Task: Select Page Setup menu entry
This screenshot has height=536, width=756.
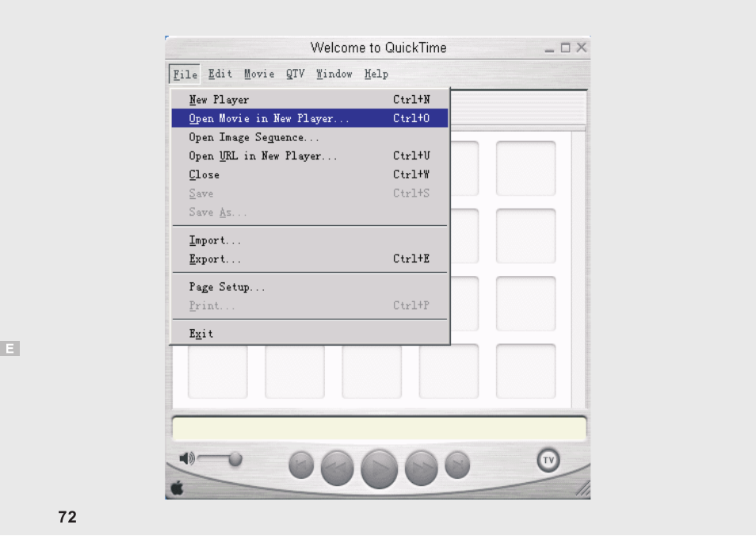Action: point(310,287)
